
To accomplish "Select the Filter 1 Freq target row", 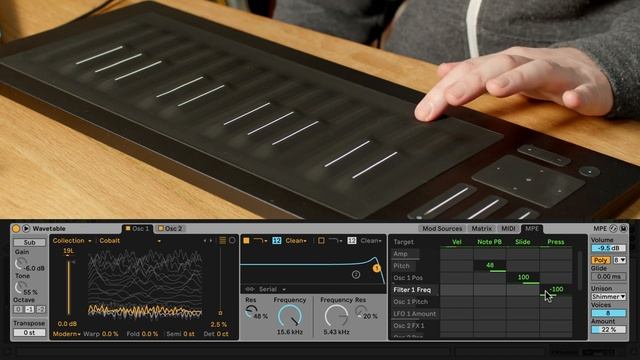I will pyautogui.click(x=415, y=290).
